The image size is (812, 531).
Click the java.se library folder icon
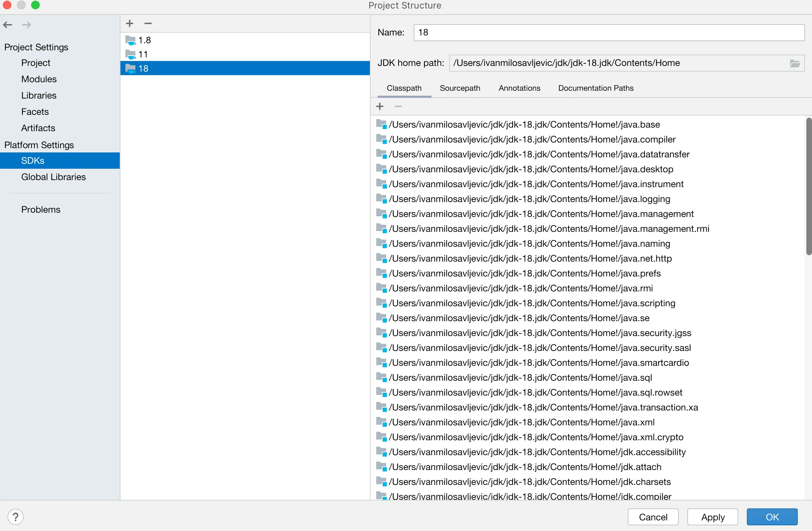382,318
